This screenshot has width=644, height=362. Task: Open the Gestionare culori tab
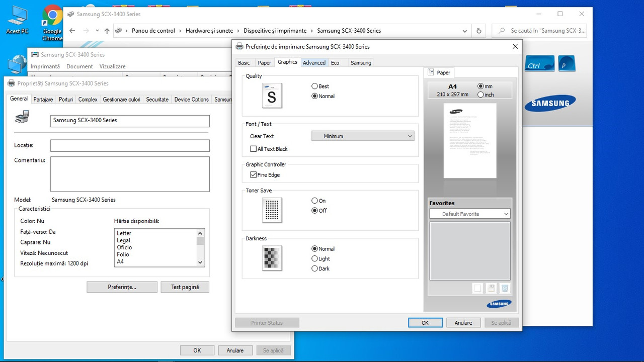click(x=122, y=100)
